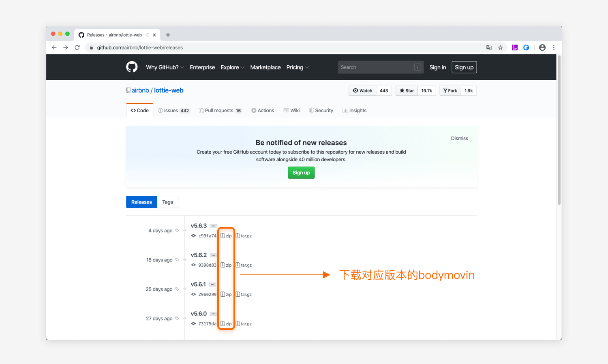Open Chrome three-dot menu
The height and width of the screenshot is (364, 608).
coord(554,47)
